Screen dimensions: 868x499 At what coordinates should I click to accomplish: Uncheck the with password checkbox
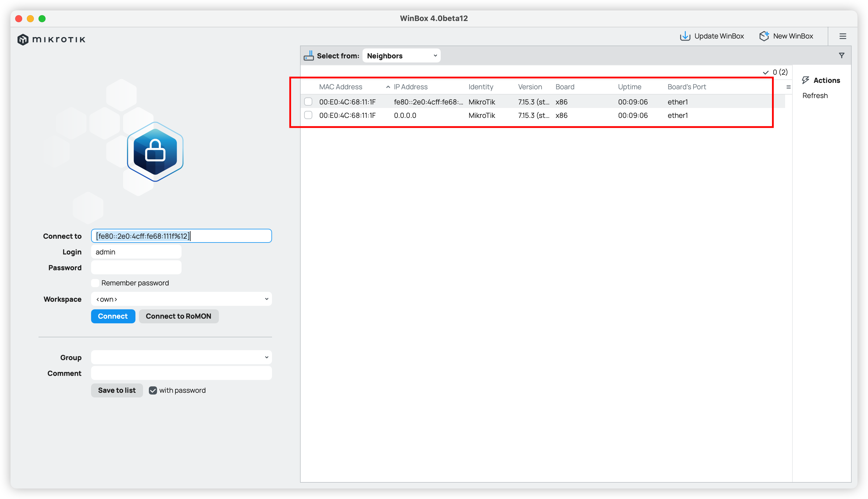tap(153, 390)
